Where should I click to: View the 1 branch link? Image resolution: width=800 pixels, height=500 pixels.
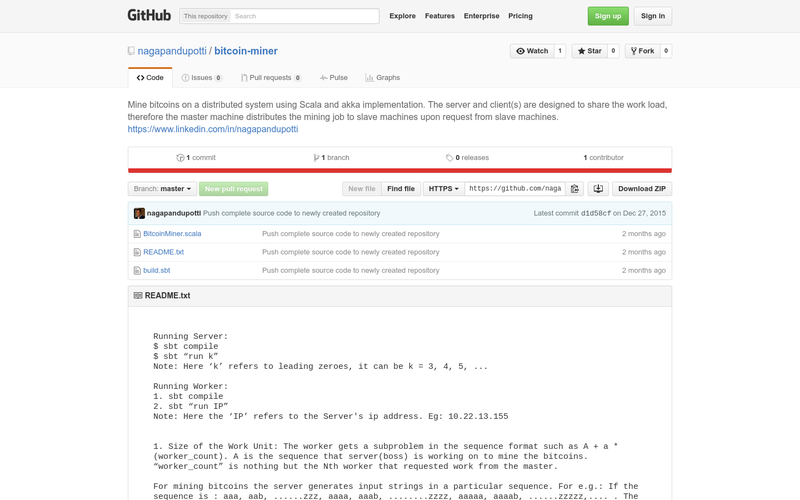coord(332,158)
